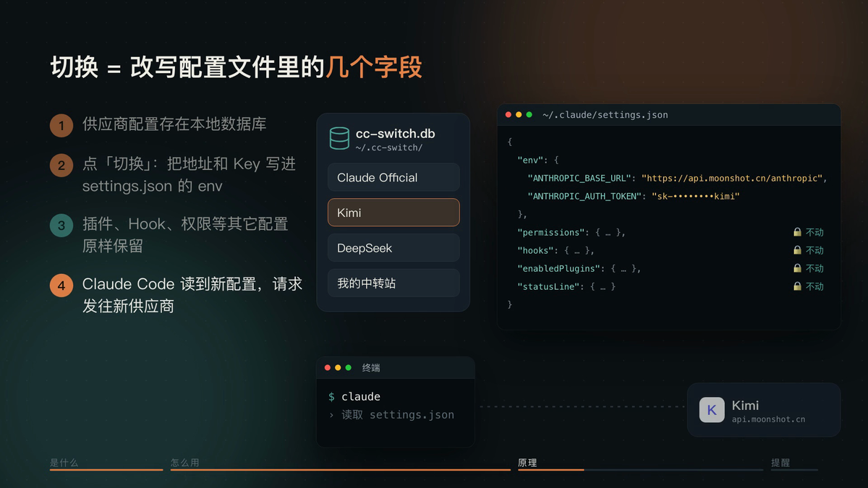This screenshot has width=868, height=488.
Task: Open the 原理 section
Action: pyautogui.click(x=527, y=463)
